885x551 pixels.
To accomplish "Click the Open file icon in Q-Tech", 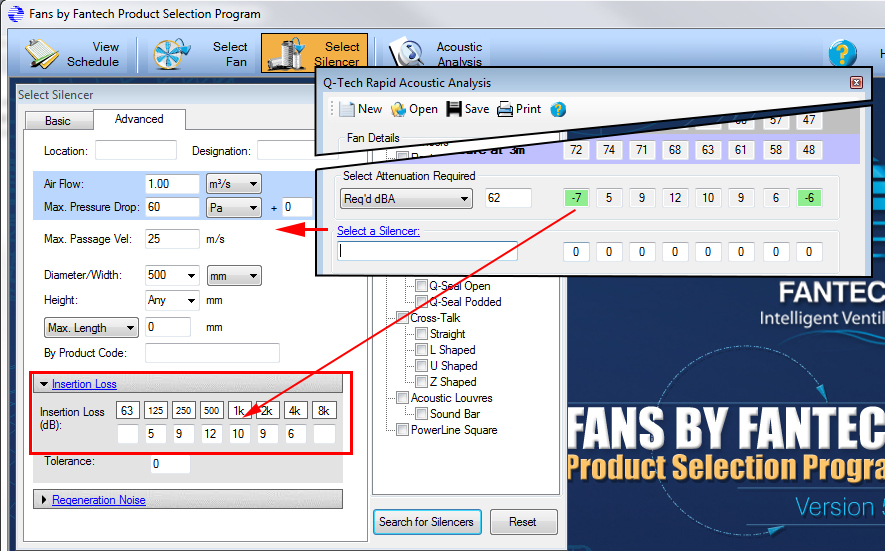I will (x=398, y=109).
